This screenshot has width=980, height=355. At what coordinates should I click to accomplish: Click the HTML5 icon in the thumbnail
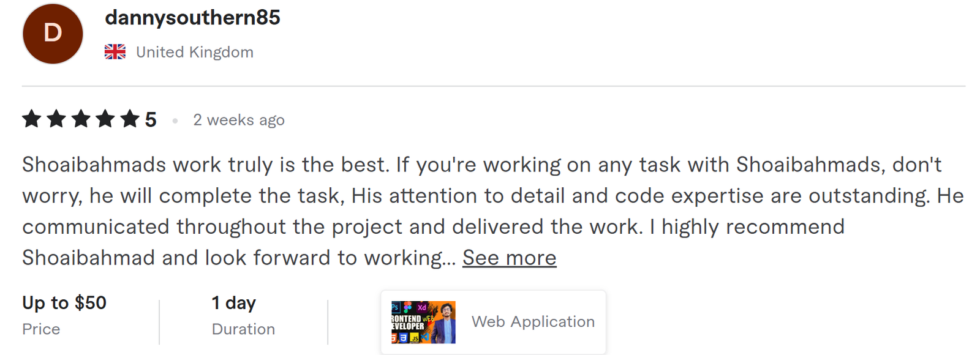tap(394, 337)
